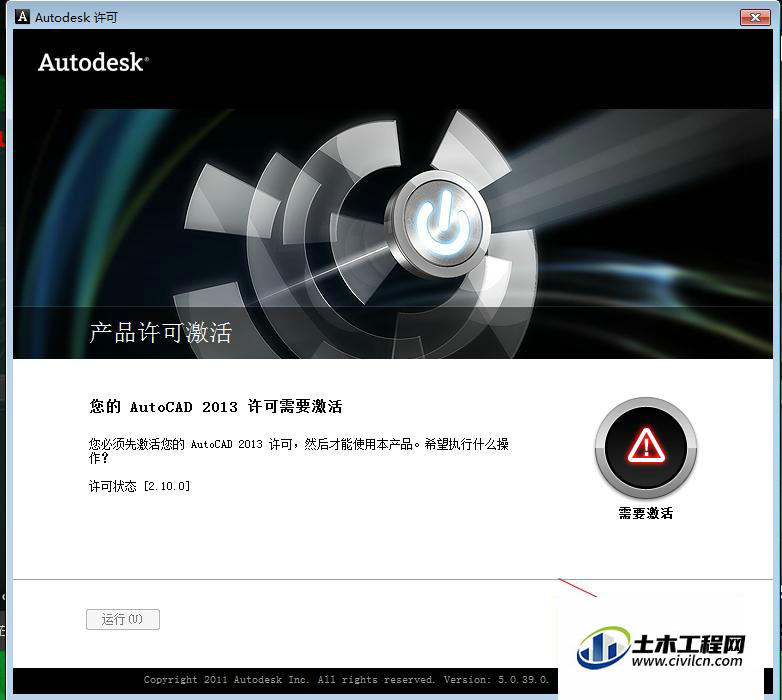Click the Copyright 2011 Autodesk footer text
The image size is (782, 700).
click(x=347, y=680)
